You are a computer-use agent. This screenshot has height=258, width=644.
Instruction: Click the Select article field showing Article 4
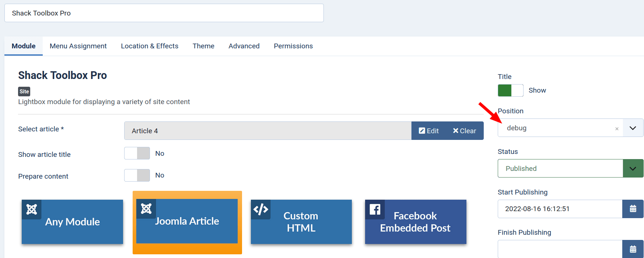coord(268,131)
